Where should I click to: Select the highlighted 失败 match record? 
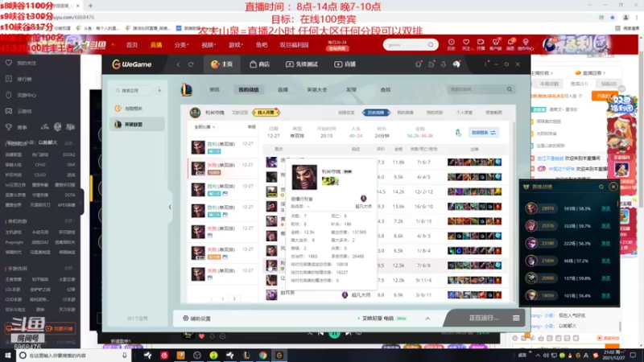click(223, 168)
